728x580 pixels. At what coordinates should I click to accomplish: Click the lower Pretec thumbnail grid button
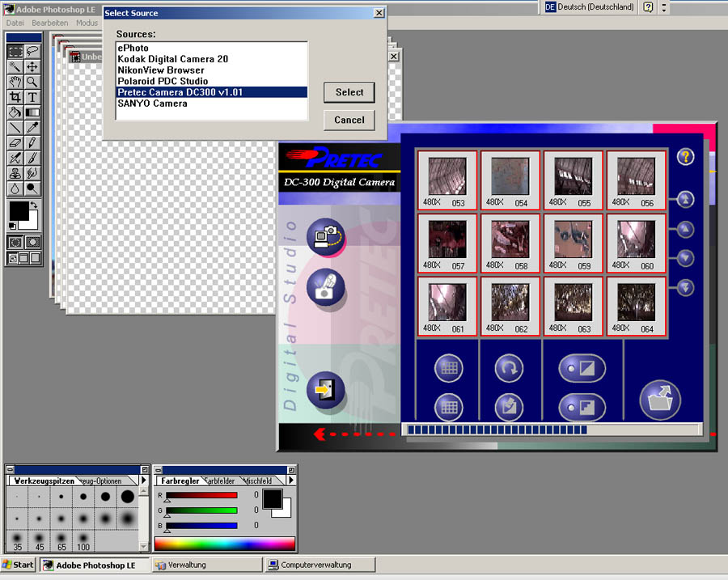click(x=449, y=407)
